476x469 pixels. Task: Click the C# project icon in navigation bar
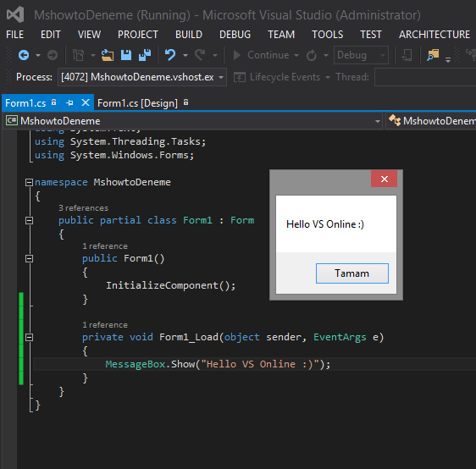[12, 120]
